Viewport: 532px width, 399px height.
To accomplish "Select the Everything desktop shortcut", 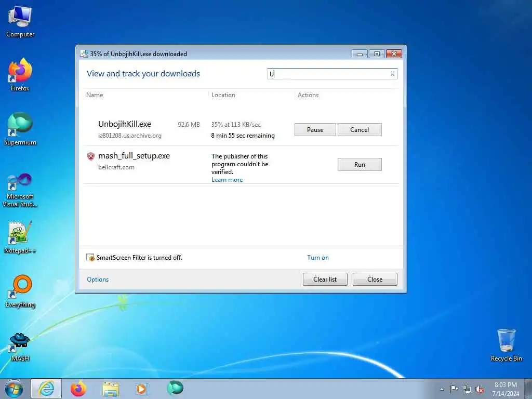I will tap(20, 291).
